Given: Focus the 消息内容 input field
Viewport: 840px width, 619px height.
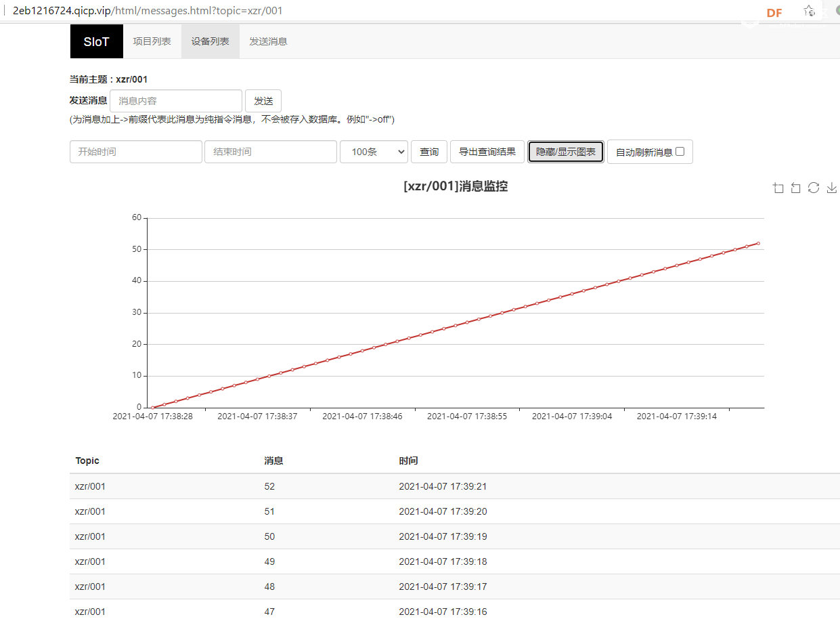Looking at the screenshot, I should pos(176,101).
